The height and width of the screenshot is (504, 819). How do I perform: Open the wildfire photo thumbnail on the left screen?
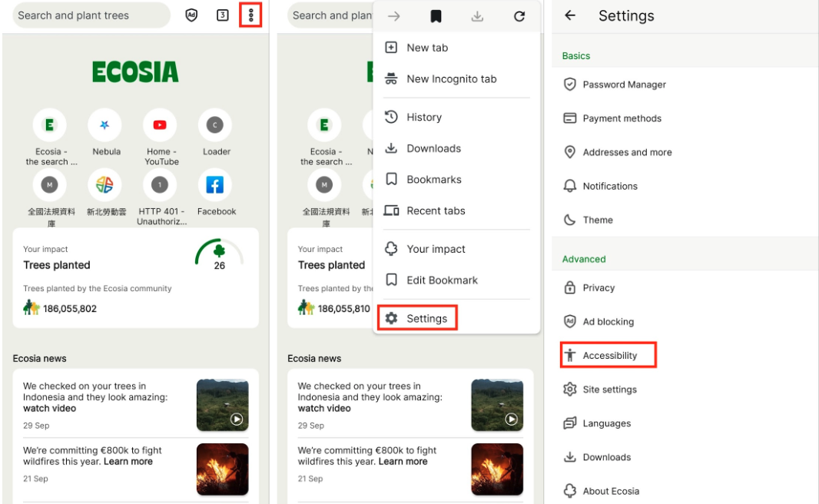[x=223, y=469]
